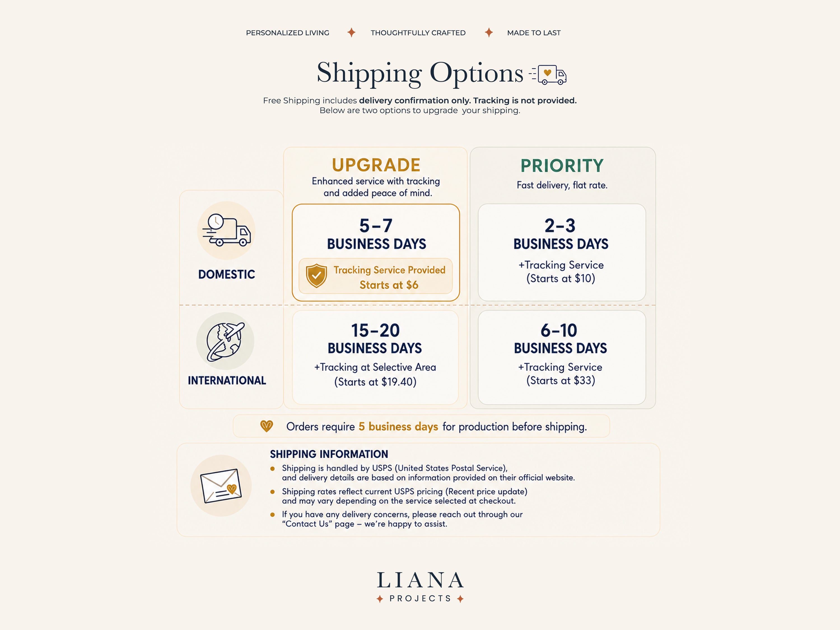Choose the 15–20 business days international card
Viewport: 840px width, 630px height.
pyautogui.click(x=375, y=357)
